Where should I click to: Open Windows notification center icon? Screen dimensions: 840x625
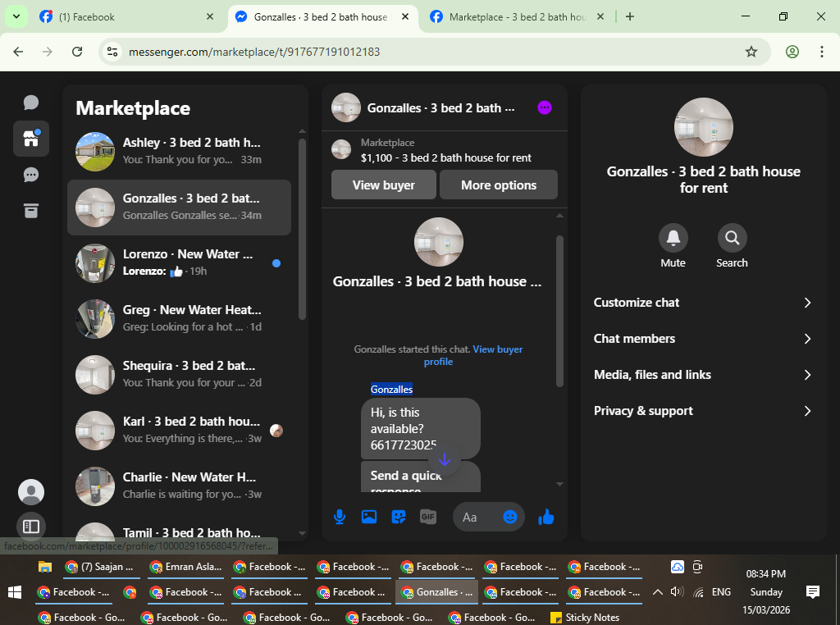(x=813, y=592)
